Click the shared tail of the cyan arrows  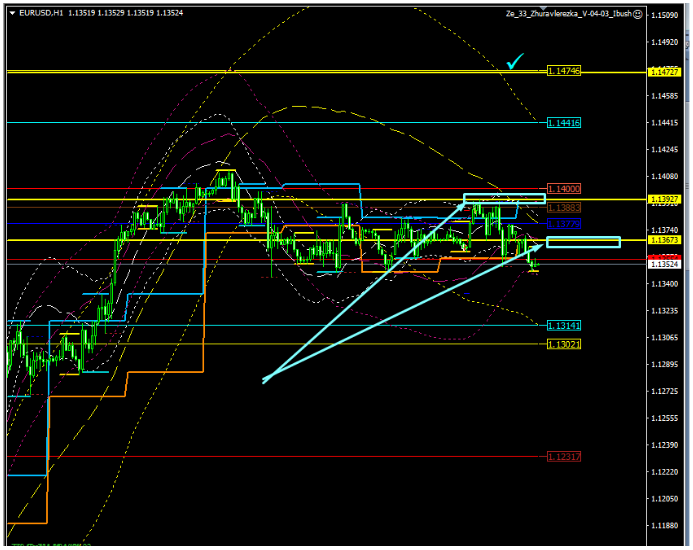pos(264,380)
